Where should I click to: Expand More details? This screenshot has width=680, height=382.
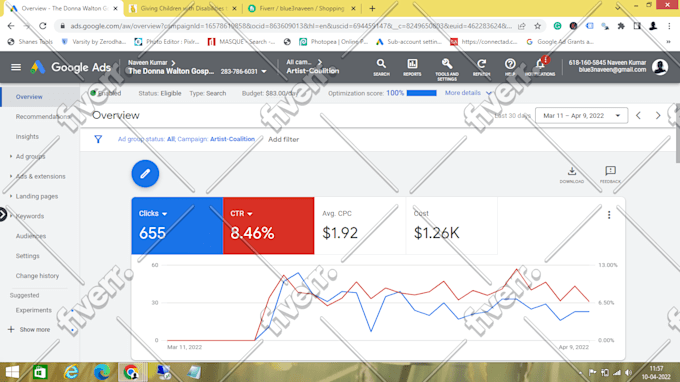468,93
